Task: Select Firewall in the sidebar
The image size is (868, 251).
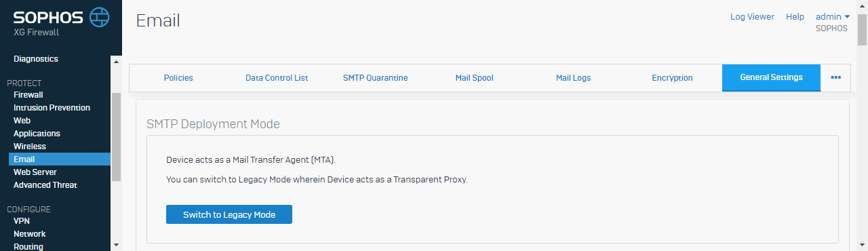Action: point(28,95)
